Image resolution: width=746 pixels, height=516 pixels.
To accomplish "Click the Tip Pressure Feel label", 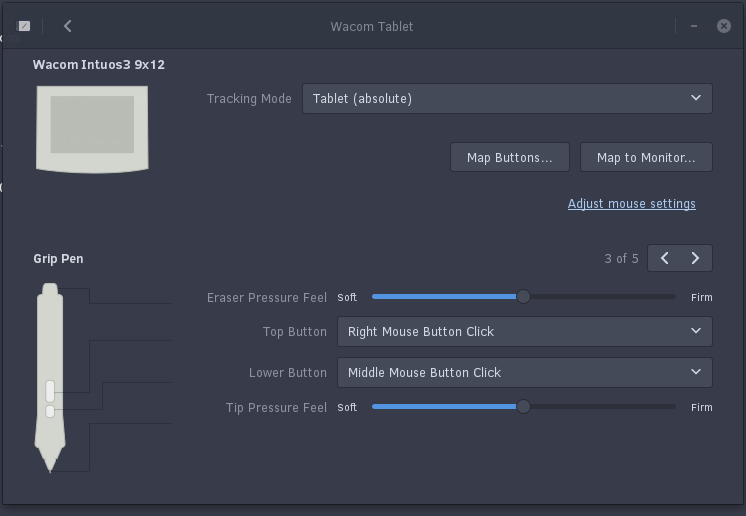I will click(x=276, y=408).
